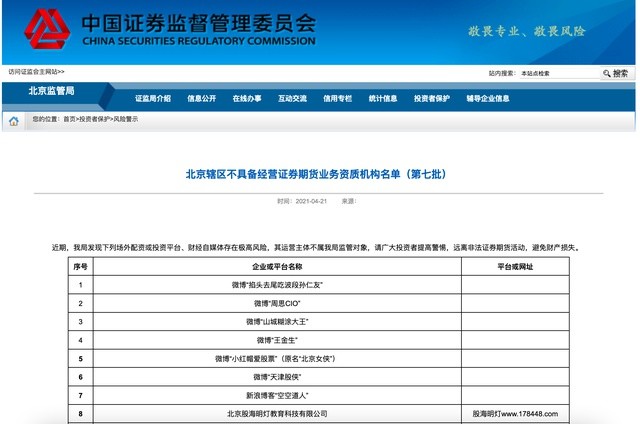Click the CHINA SECURITIES REGULATORY COMMISSION text
The height and width of the screenshot is (424, 640).
tap(199, 41)
